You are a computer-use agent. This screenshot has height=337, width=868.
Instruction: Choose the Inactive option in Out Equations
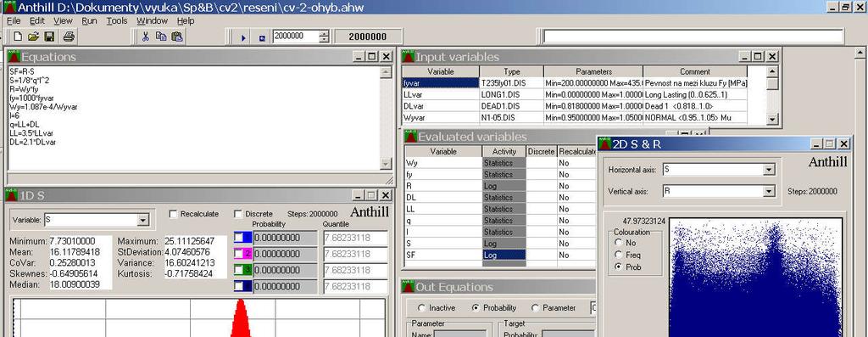422,307
